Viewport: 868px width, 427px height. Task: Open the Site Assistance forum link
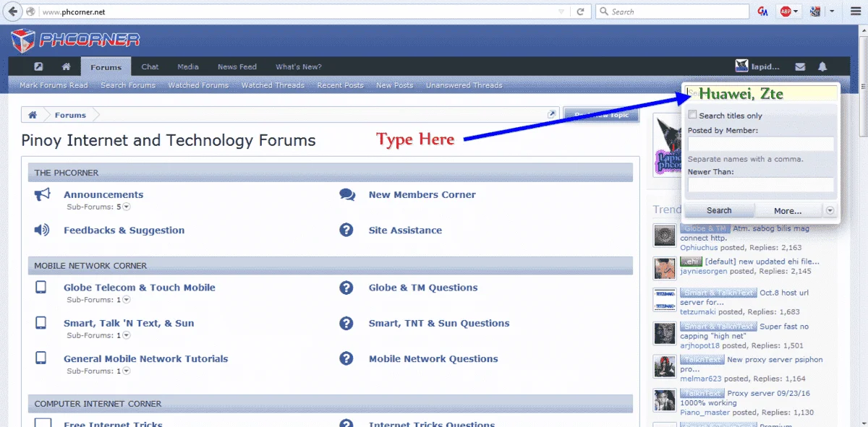click(x=405, y=230)
